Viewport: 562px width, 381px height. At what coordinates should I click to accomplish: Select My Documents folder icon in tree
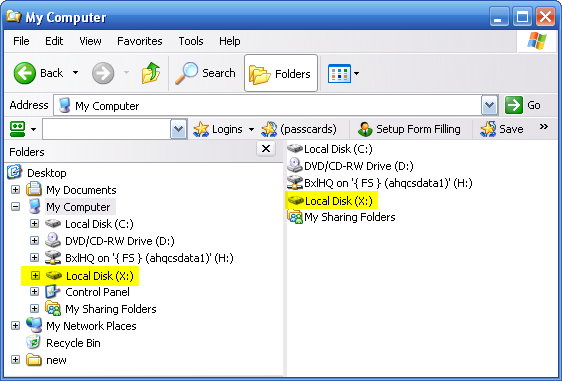pyautogui.click(x=34, y=189)
